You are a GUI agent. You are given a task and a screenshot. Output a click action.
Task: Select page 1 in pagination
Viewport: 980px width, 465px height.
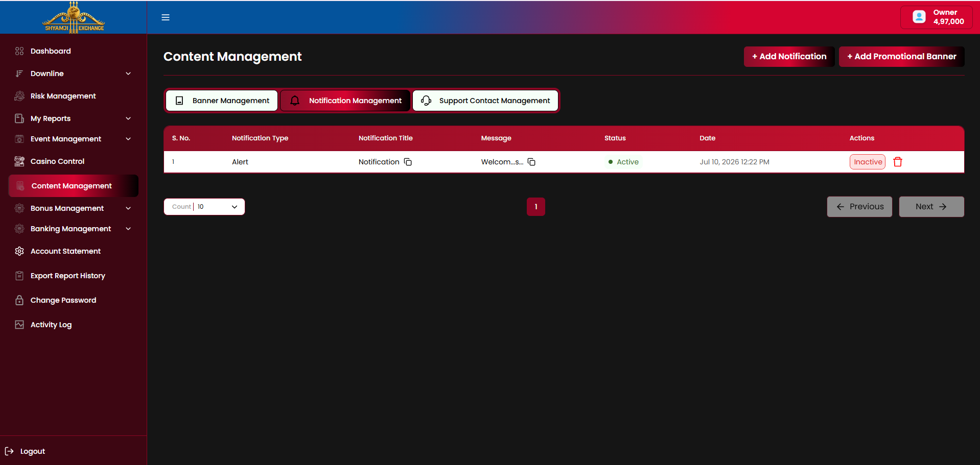[x=536, y=207]
